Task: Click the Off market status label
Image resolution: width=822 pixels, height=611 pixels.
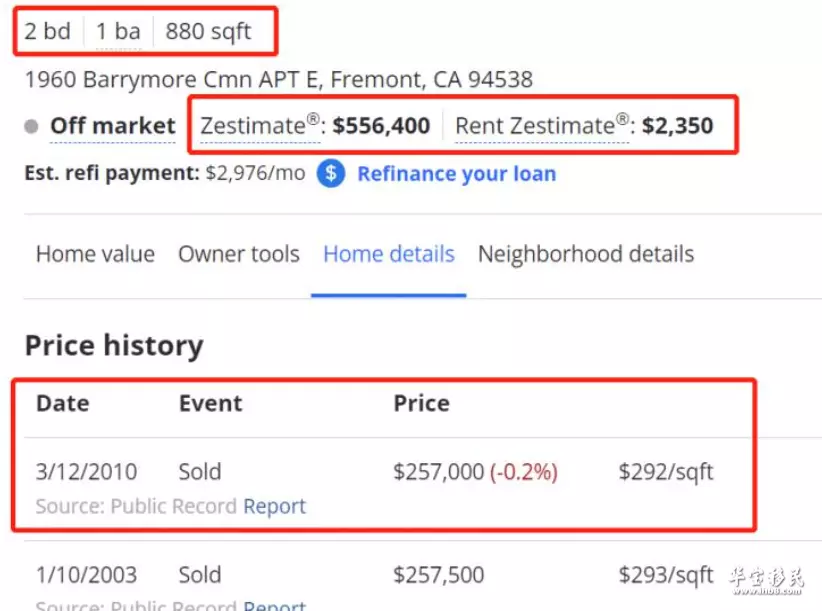Action: 113,126
